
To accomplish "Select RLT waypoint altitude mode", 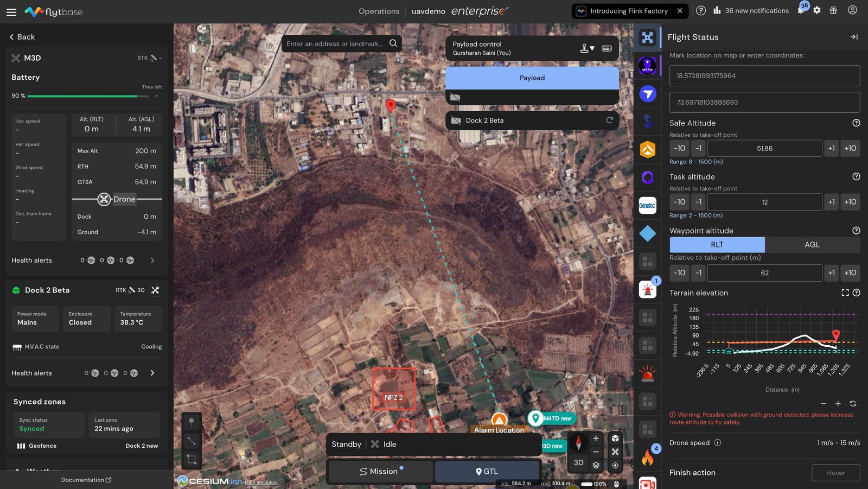I will point(717,245).
